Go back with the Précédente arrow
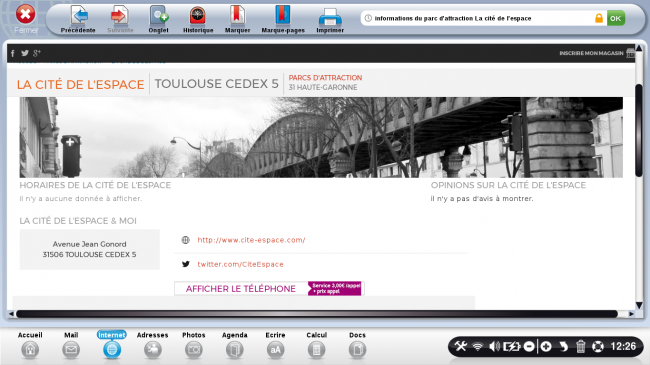The width and height of the screenshot is (650, 365). [78, 19]
